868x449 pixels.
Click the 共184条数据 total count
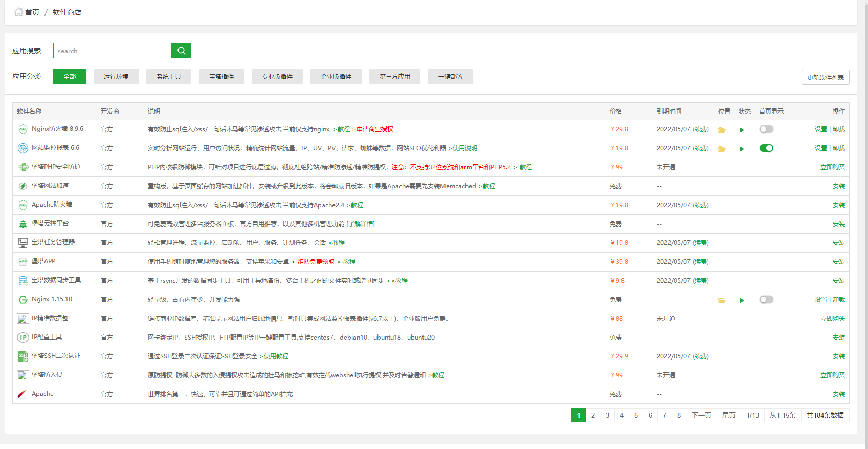[x=825, y=415]
